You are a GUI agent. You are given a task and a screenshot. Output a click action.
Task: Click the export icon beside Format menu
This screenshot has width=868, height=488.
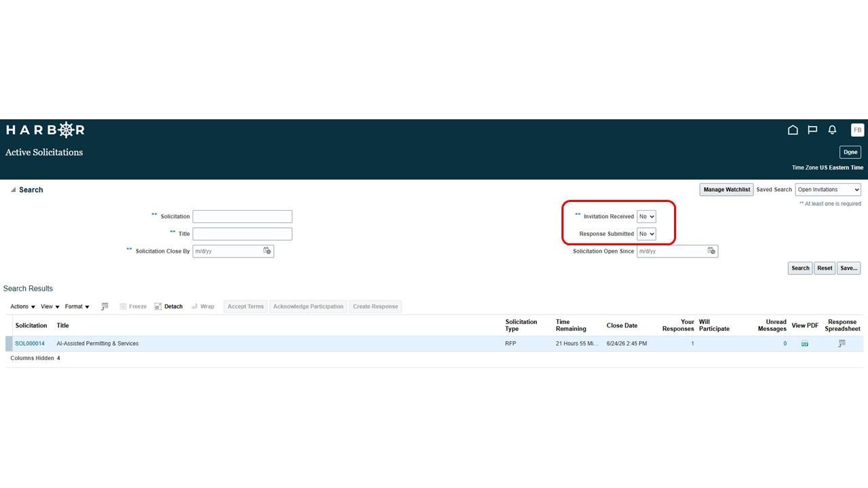tap(104, 306)
